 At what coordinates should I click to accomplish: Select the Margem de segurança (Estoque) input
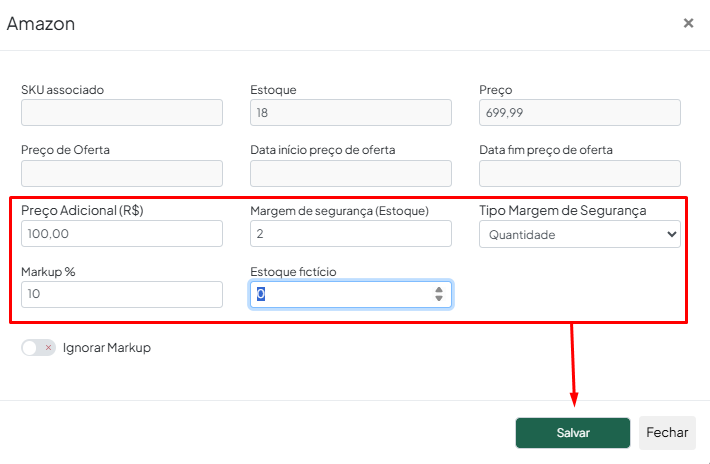tap(351, 234)
